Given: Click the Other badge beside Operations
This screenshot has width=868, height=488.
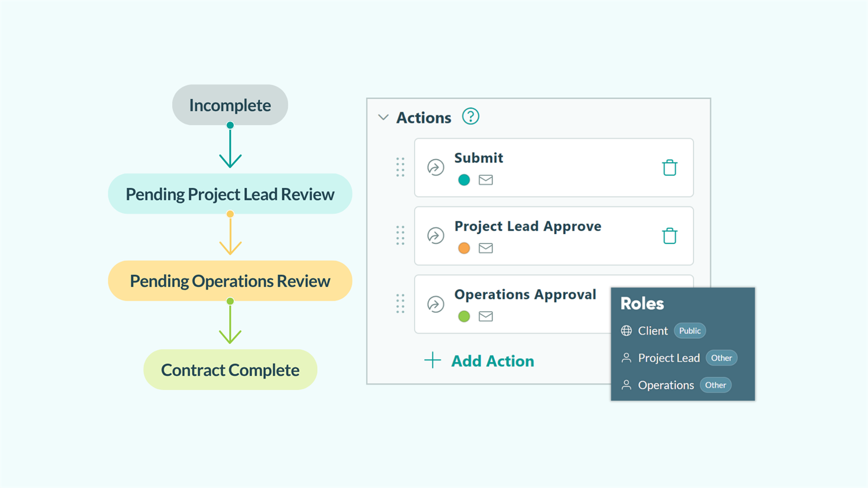Looking at the screenshot, I should click(715, 385).
